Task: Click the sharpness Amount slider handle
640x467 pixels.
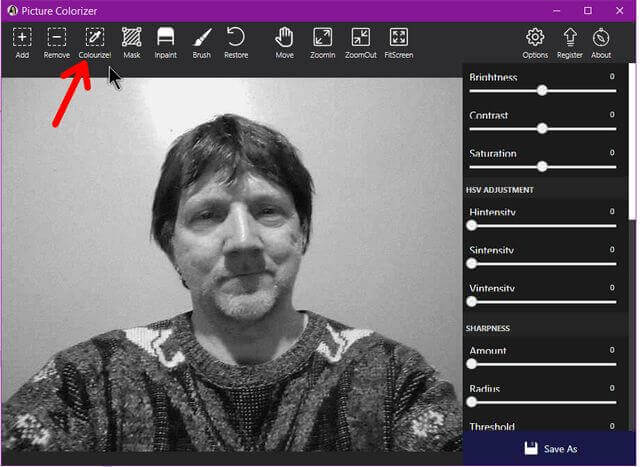Action: 471,364
